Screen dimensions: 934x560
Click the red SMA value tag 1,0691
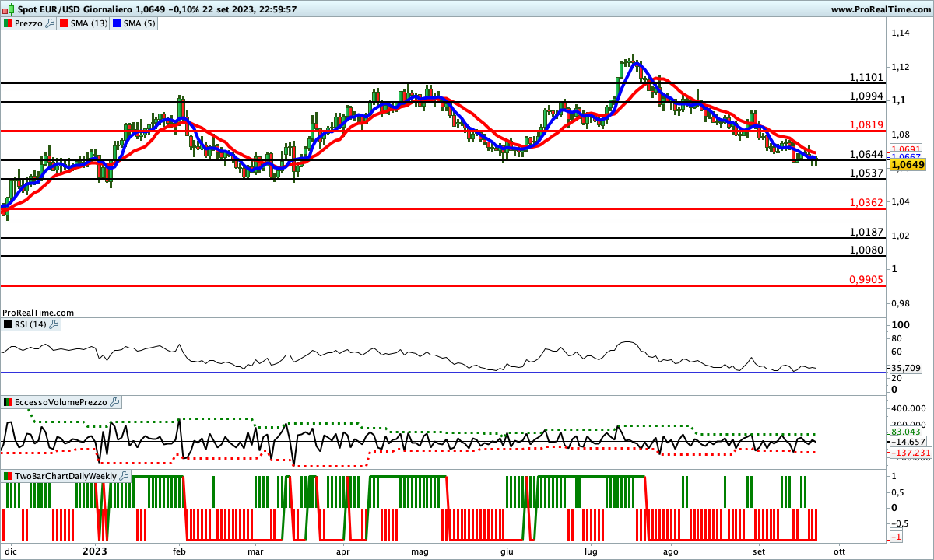[x=904, y=148]
